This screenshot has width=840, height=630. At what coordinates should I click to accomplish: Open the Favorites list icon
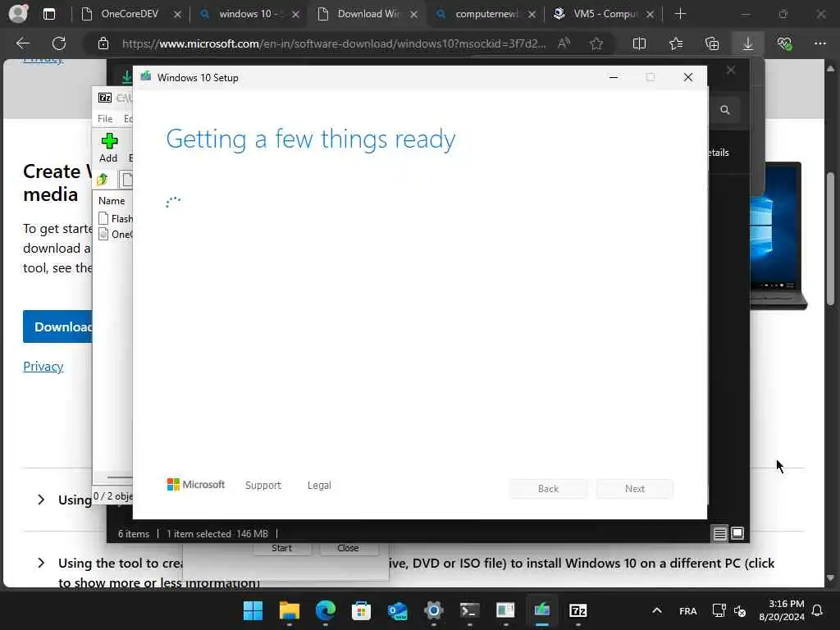(x=676, y=44)
